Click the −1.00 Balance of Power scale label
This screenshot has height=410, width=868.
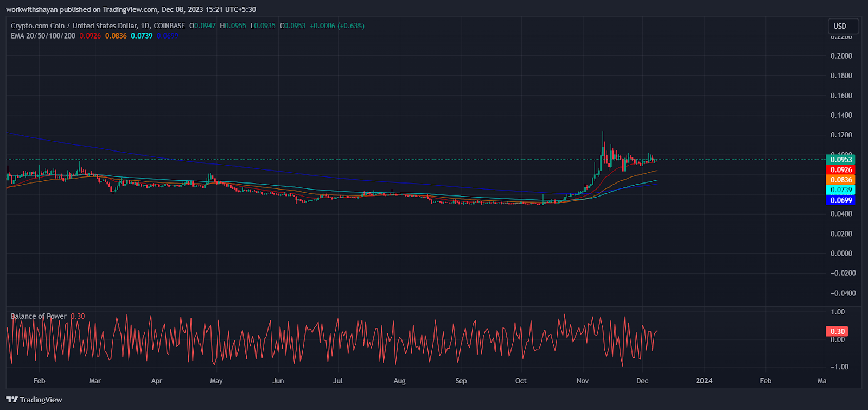coord(839,367)
